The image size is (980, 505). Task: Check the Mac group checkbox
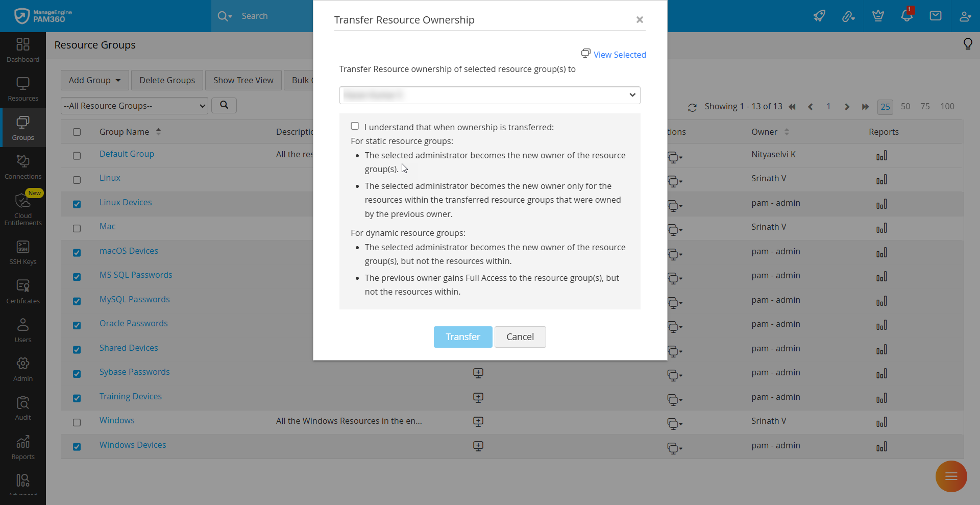click(x=77, y=228)
